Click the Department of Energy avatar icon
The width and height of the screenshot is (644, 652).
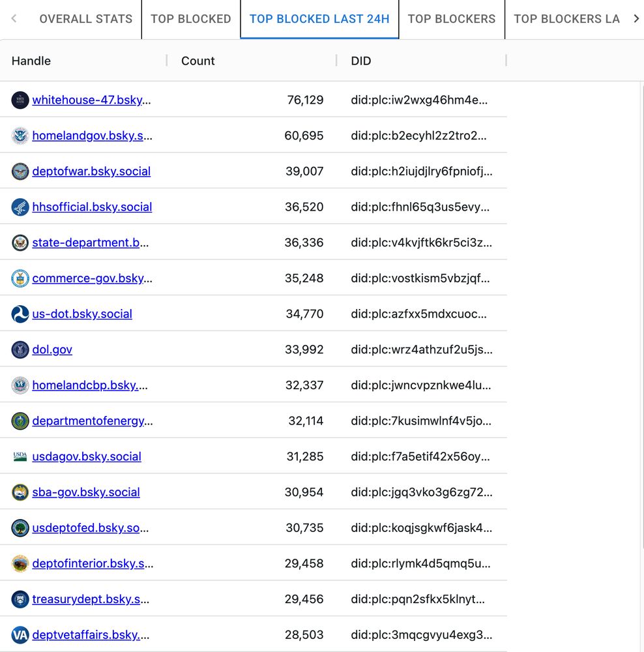pyautogui.click(x=20, y=421)
